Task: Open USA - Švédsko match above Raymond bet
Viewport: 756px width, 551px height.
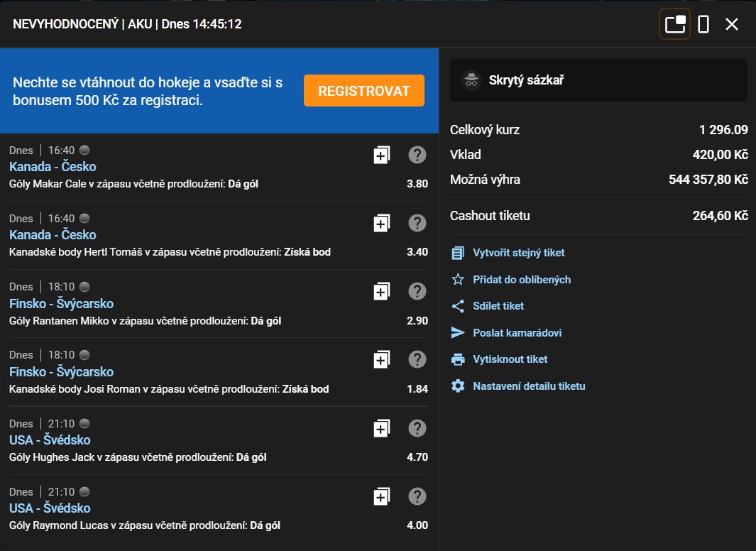Action: click(50, 508)
